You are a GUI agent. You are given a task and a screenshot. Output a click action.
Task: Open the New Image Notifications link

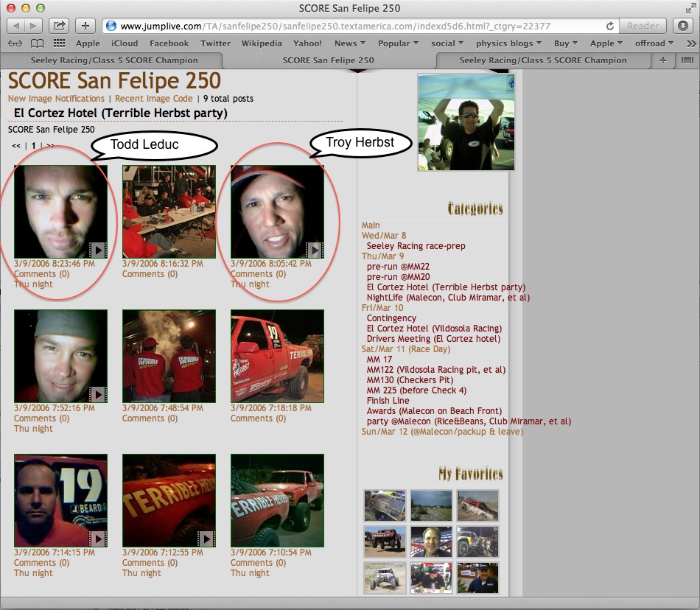[x=56, y=99]
